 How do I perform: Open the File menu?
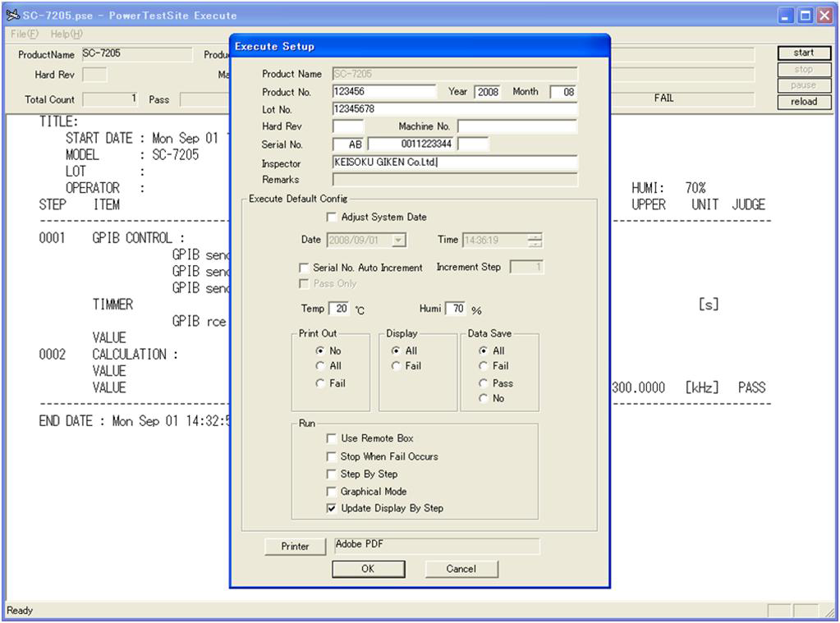click(x=26, y=34)
